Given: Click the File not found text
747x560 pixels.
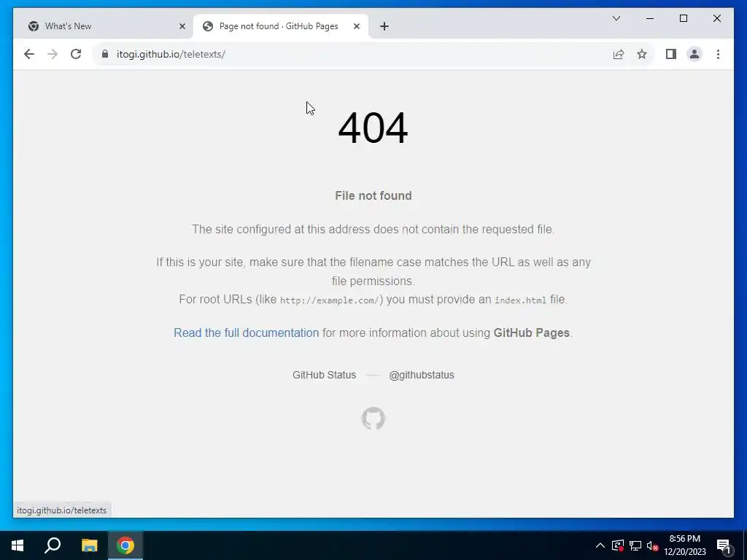Looking at the screenshot, I should click(373, 195).
